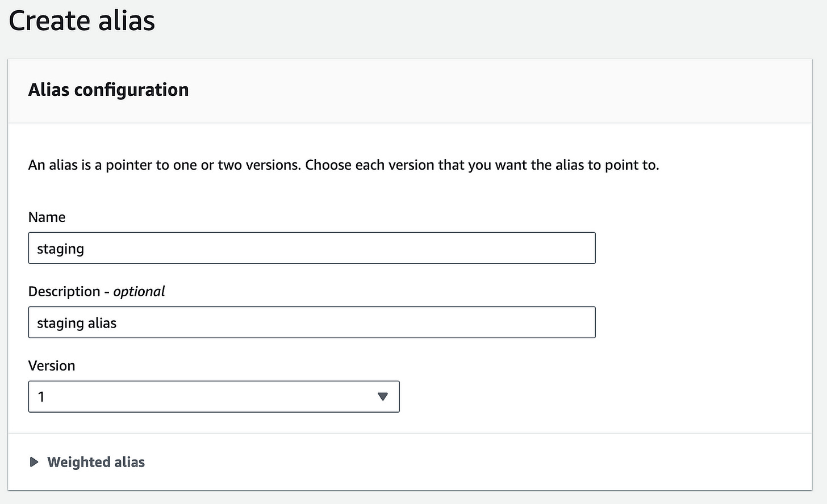
Task: Click the Version dropdown arrow icon
Action: tap(383, 397)
